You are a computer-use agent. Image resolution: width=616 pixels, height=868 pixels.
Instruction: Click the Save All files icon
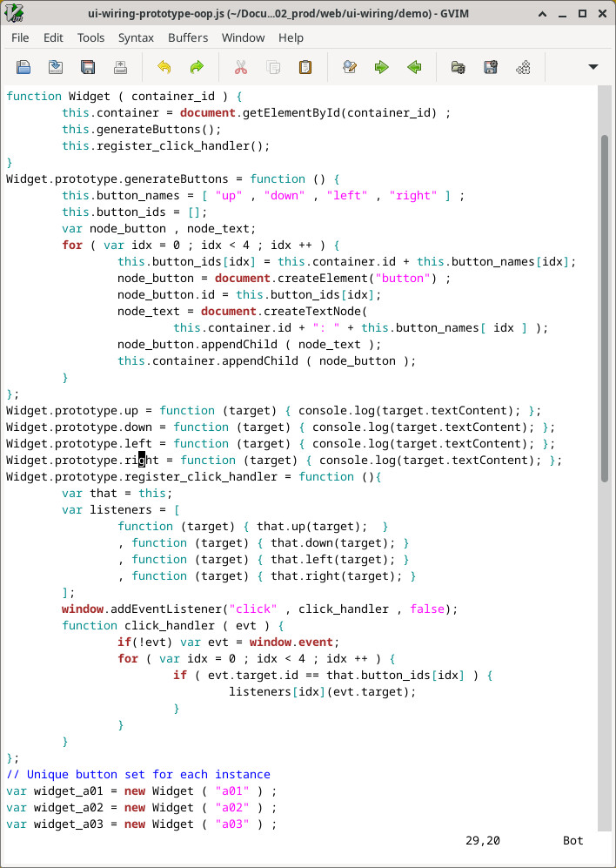click(x=88, y=67)
